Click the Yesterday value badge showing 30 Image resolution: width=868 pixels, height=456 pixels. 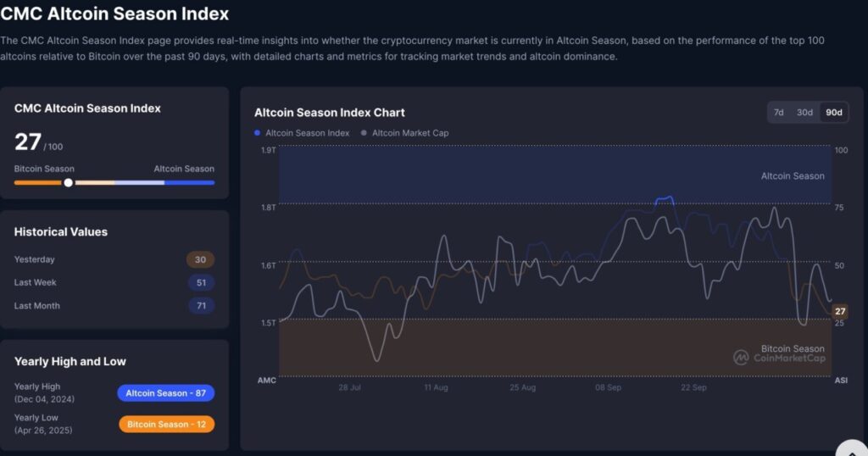[201, 260]
